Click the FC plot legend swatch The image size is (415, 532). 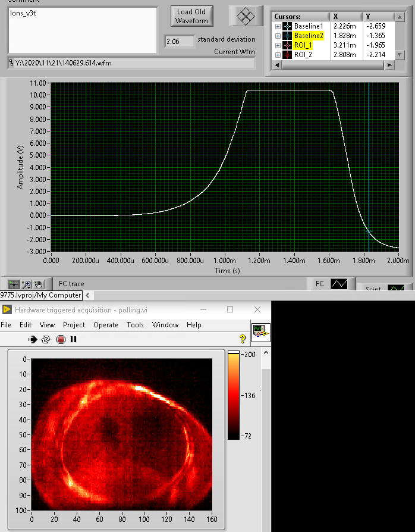[339, 284]
